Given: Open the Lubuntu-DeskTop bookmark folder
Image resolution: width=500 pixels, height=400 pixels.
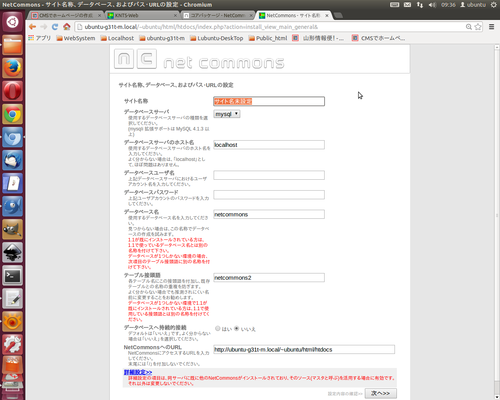Looking at the screenshot, I should click(x=217, y=38).
